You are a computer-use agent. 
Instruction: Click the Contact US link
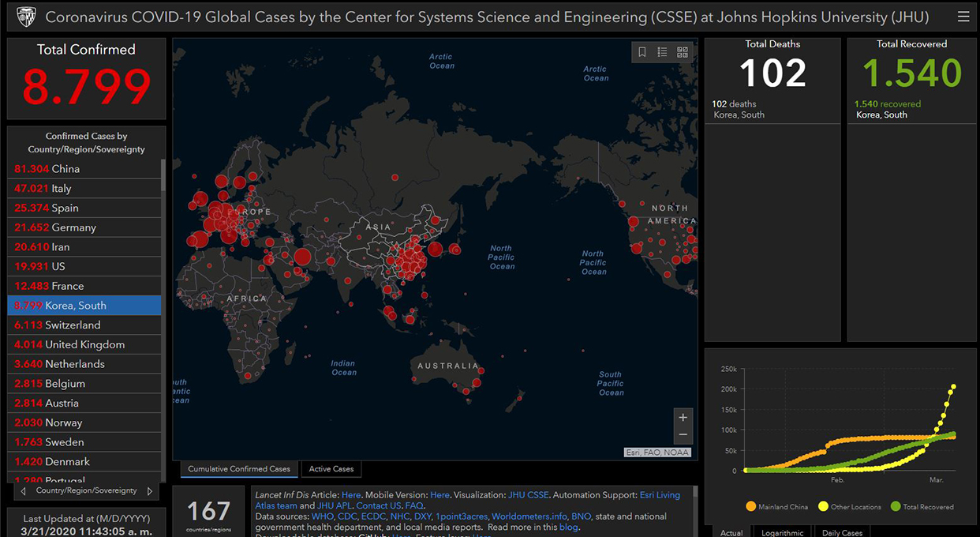378,505
